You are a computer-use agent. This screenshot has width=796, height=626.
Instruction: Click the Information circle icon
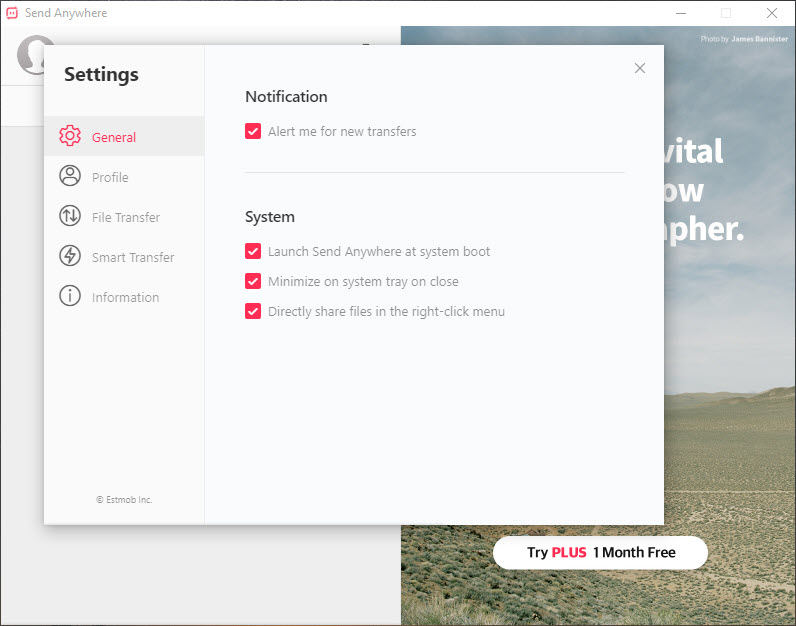(70, 296)
